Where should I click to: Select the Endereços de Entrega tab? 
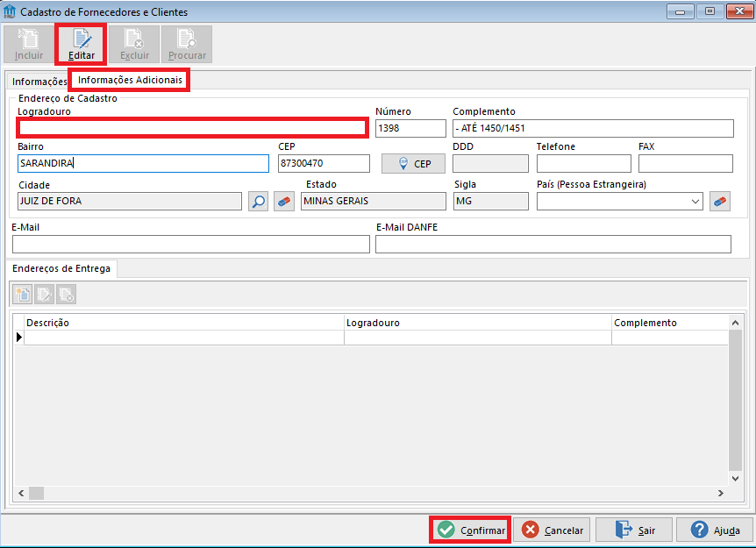(x=61, y=268)
